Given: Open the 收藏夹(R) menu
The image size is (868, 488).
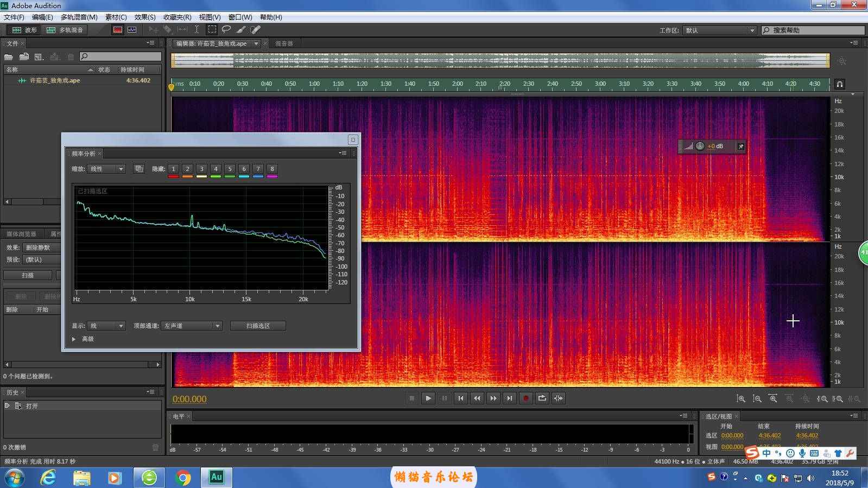Looking at the screenshot, I should pyautogui.click(x=177, y=17).
